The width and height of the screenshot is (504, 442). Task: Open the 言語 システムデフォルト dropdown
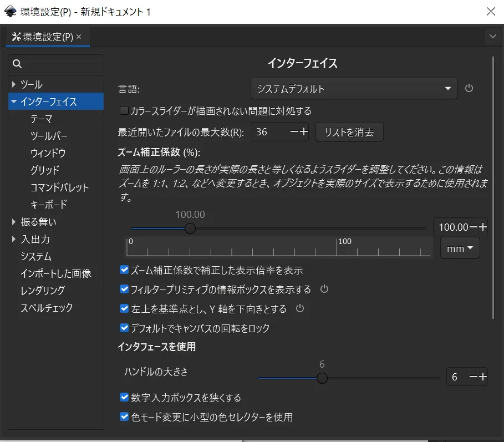[x=354, y=88]
